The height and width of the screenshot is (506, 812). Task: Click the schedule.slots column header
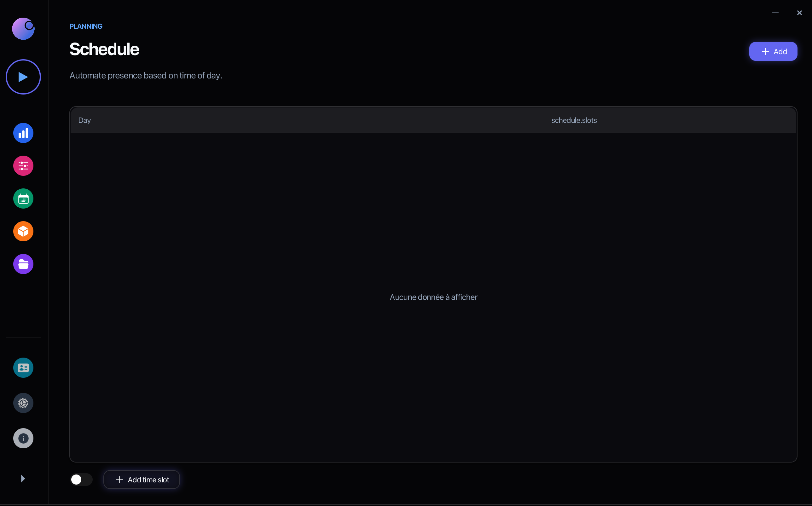(574, 120)
